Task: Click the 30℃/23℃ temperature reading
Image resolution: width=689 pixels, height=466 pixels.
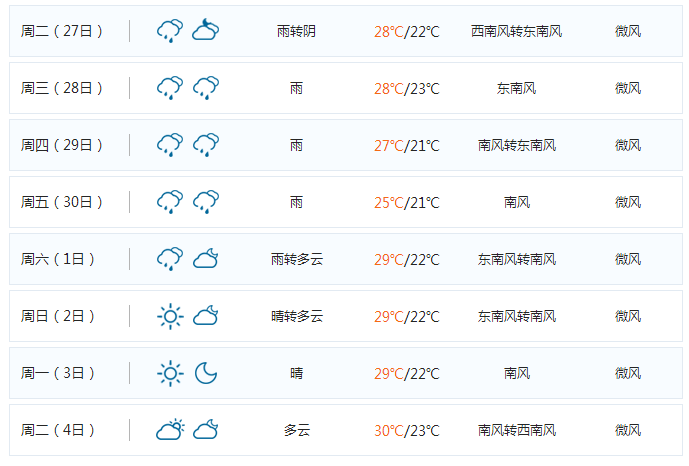Action: 406,431
